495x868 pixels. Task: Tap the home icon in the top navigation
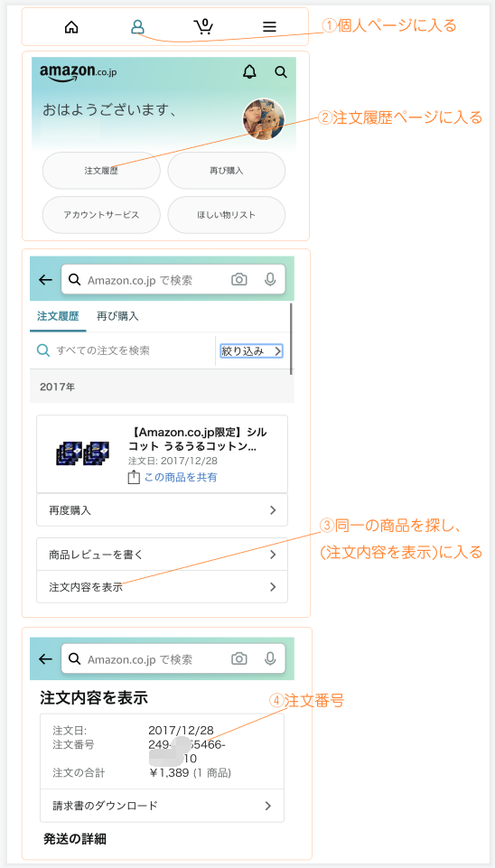point(71,26)
